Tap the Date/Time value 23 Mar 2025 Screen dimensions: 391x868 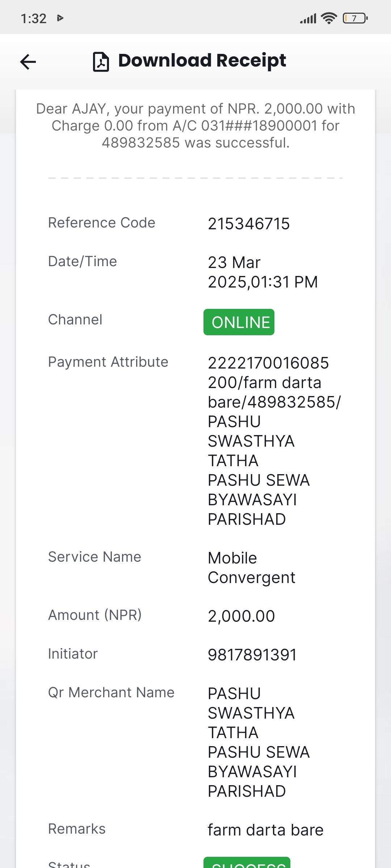pyautogui.click(x=263, y=272)
